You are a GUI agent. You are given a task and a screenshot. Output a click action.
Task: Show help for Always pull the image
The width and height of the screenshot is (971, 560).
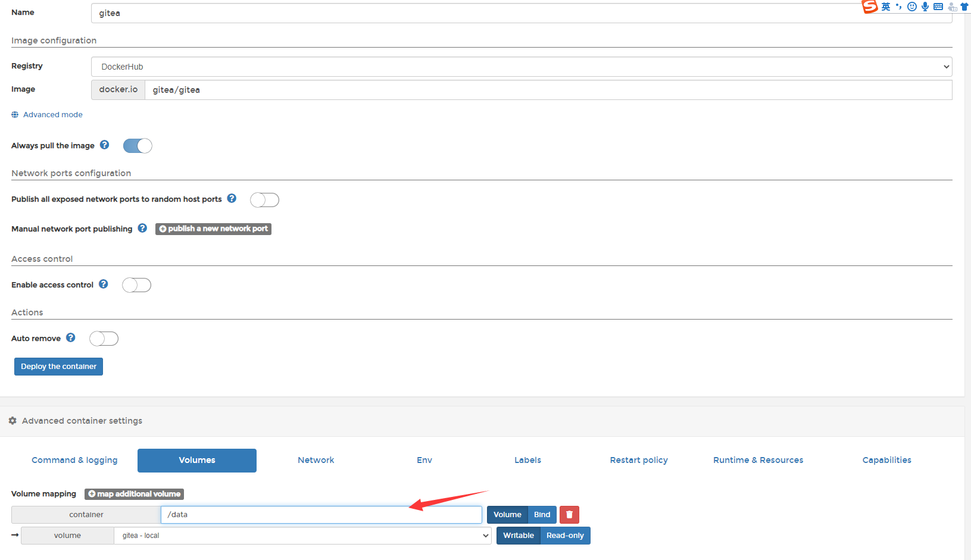point(105,145)
